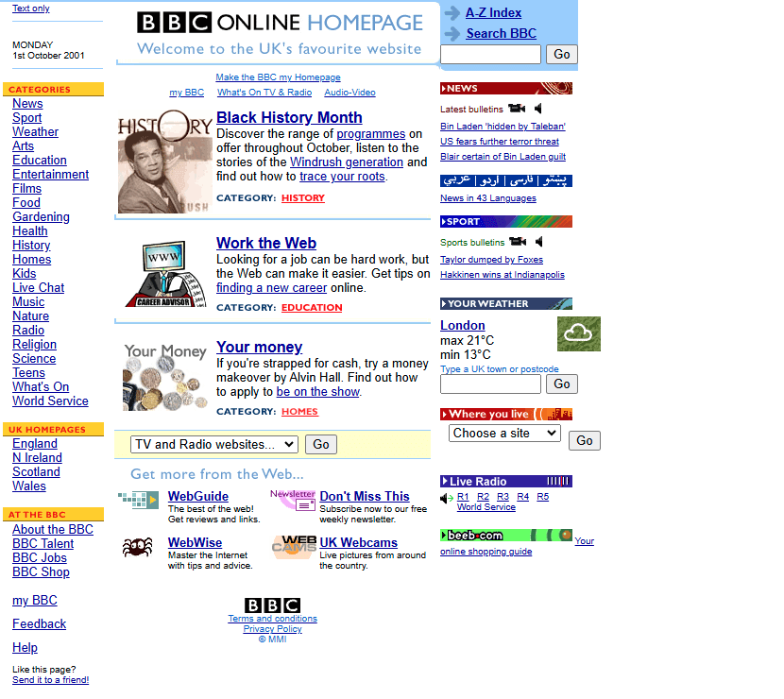Viewport: 784px width, 699px height.
Task: Open the Work the Web headline
Action: [266, 243]
